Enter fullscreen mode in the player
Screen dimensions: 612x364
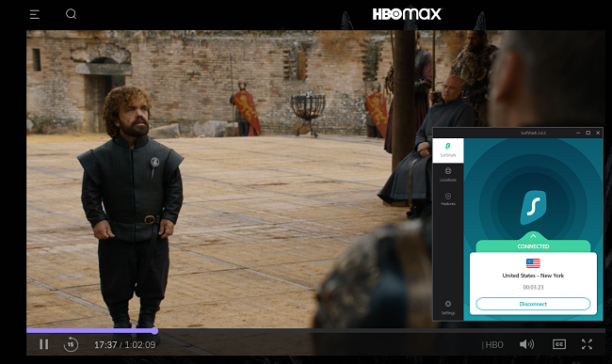[x=587, y=344]
